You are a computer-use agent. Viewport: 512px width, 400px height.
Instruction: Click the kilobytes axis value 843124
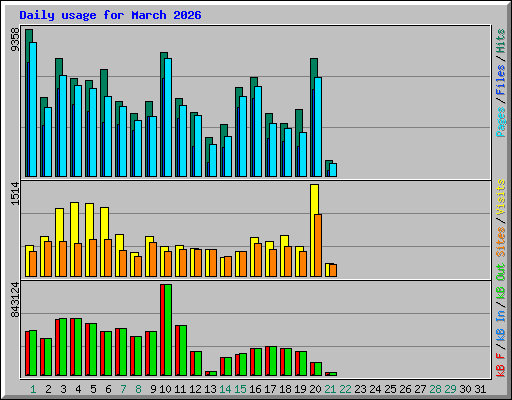pos(15,300)
